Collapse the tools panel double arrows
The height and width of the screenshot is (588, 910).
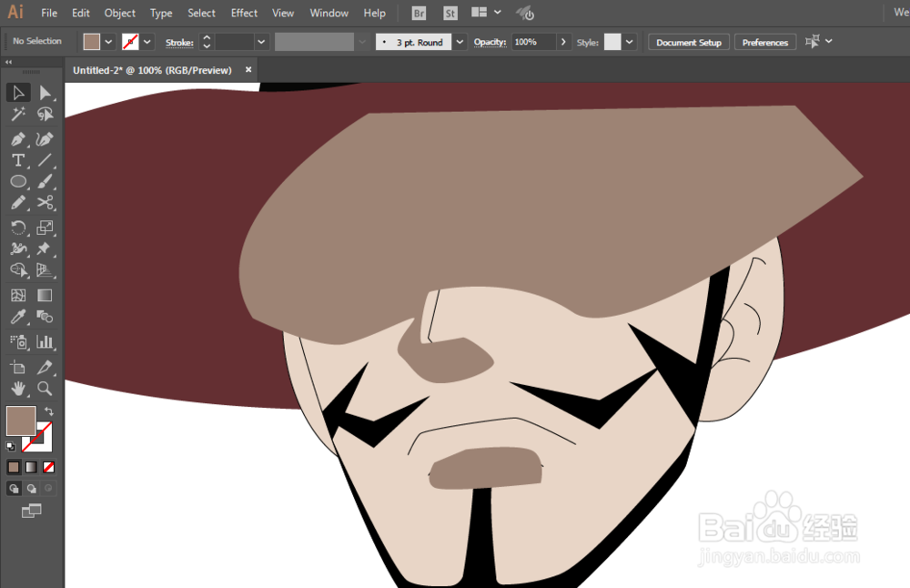(x=9, y=62)
